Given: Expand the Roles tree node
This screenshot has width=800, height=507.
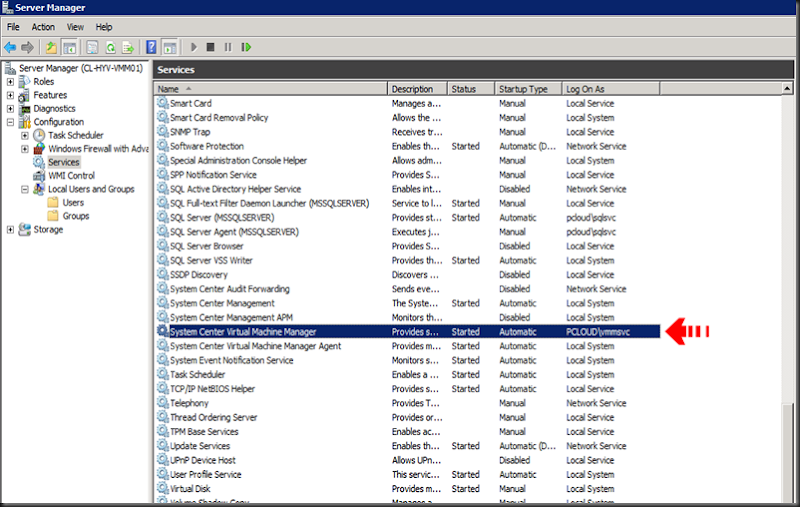Looking at the screenshot, I should [x=11, y=82].
